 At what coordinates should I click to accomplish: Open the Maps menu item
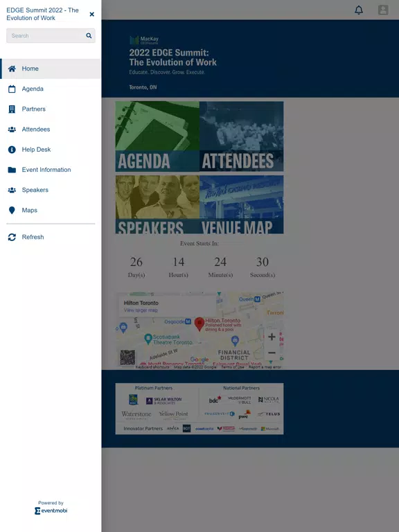point(51,211)
